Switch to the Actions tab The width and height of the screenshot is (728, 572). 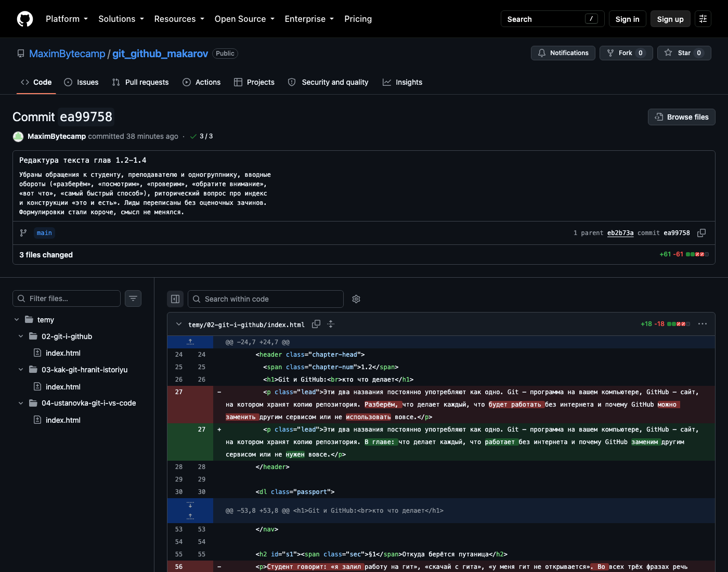tap(202, 82)
